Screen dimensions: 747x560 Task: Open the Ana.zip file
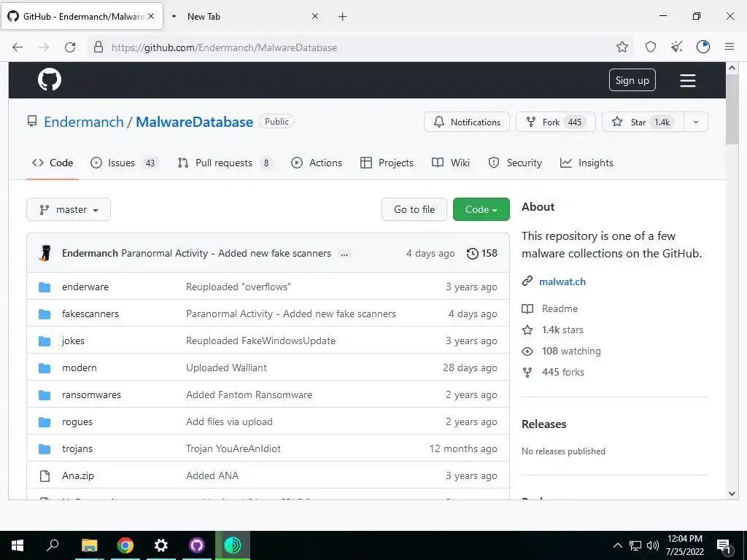77,475
